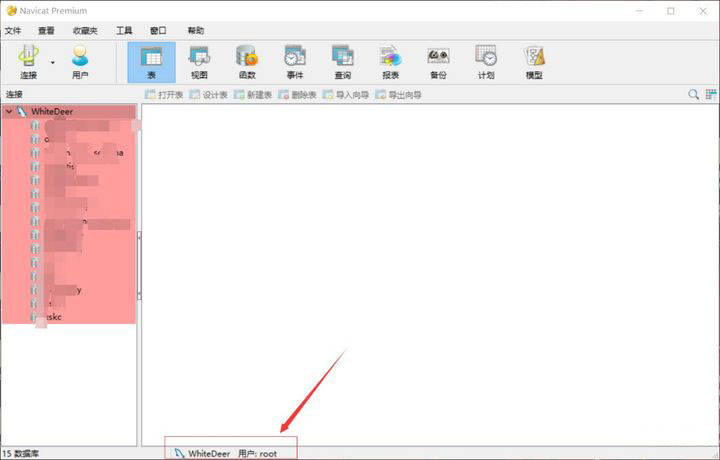Select the 备份 (Backup) toolbar icon

pyautogui.click(x=438, y=62)
